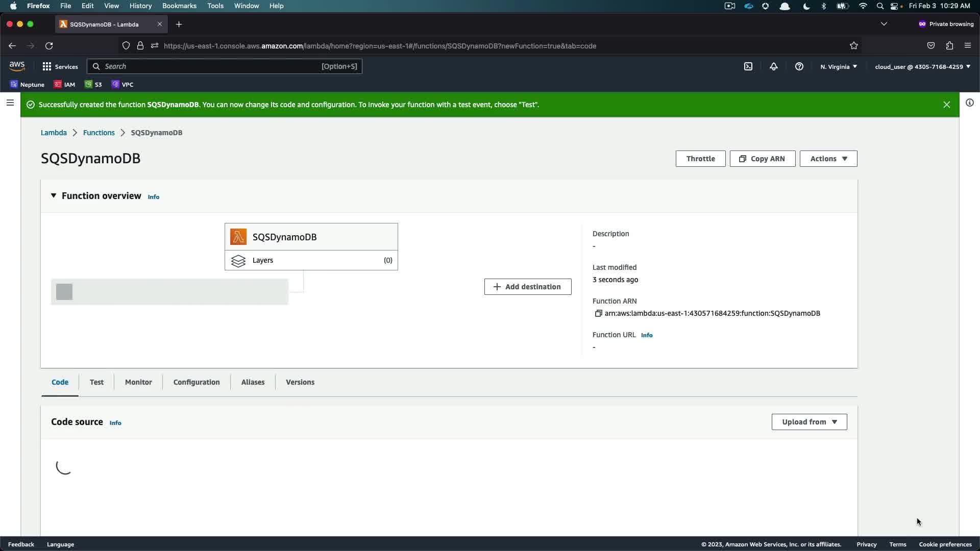Open AWS CloudShell icon
The height and width of the screenshot is (551, 980).
pyautogui.click(x=748, y=66)
